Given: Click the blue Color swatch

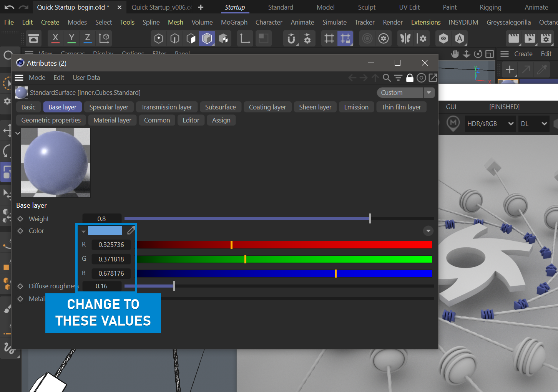Looking at the screenshot, I should 105,230.
